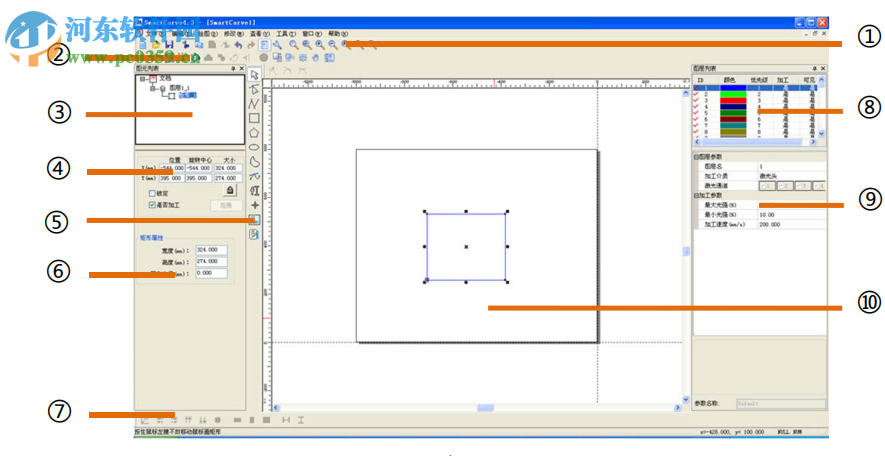885x456 pixels.
Task: Select the closed curve shape tool
Action: pos(255,162)
